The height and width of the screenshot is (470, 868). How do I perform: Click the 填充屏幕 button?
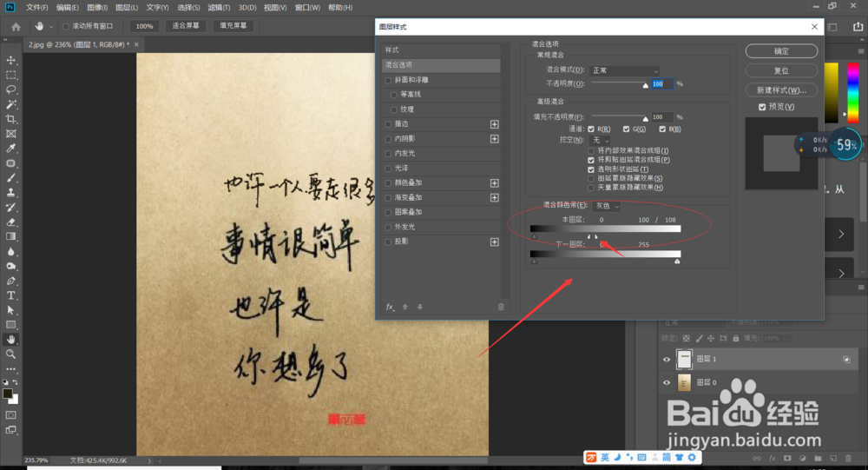233,26
